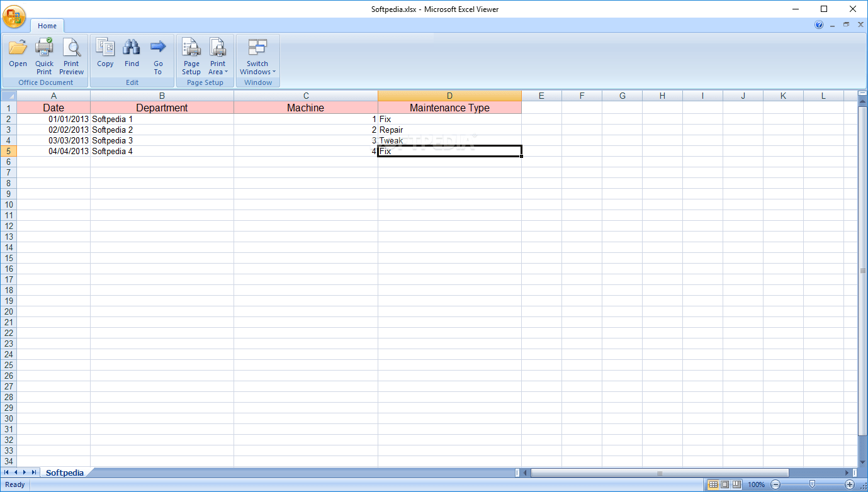Select the Softpedia sheet tab

pyautogui.click(x=65, y=472)
